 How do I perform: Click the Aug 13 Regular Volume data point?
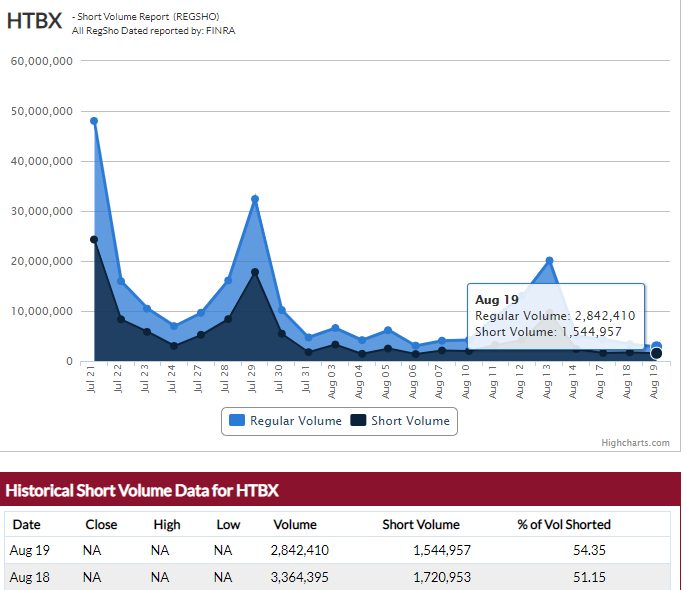(x=549, y=261)
